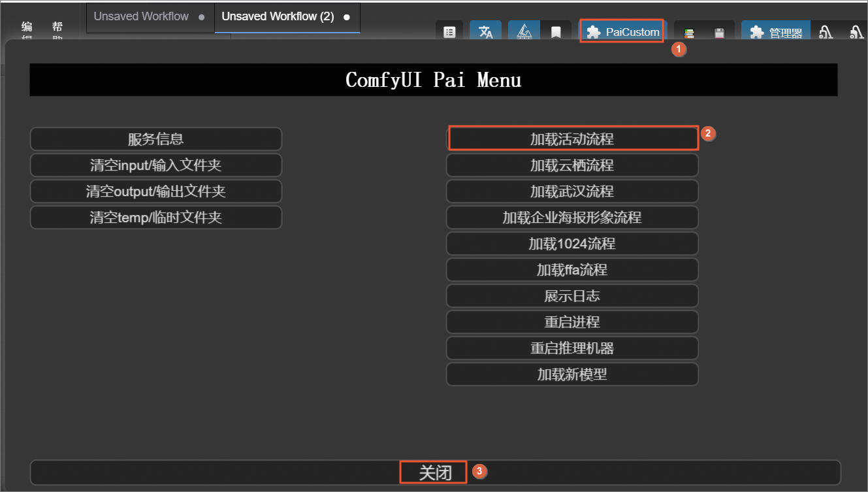Click the list view icon in toolbar
The image size is (868, 492).
click(449, 32)
